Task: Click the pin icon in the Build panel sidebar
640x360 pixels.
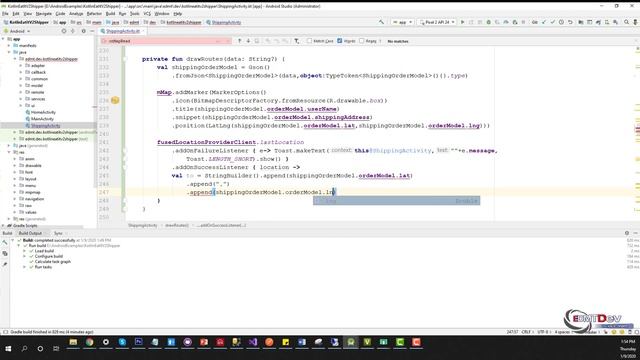Action: [5, 264]
